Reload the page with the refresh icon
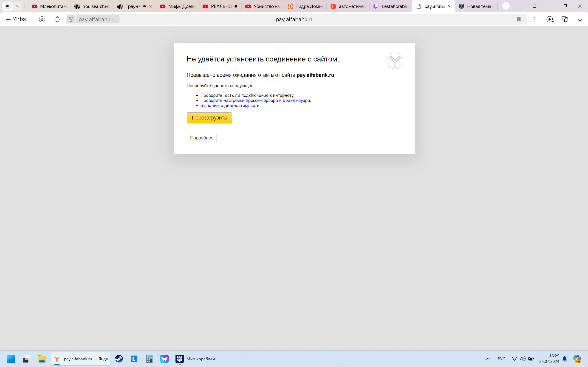The height and width of the screenshot is (367, 588). pyautogui.click(x=57, y=19)
